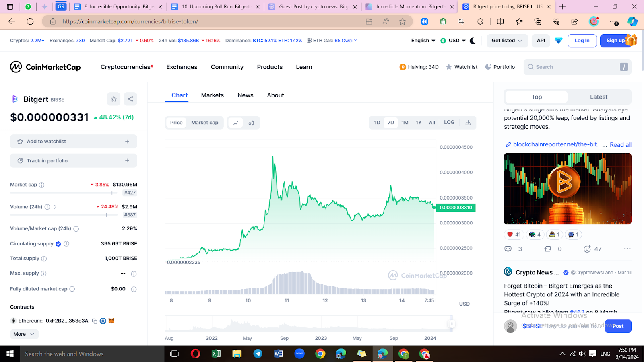Viewport: 644px width, 362px height.
Task: Share the Bitgert page
Action: point(130,99)
